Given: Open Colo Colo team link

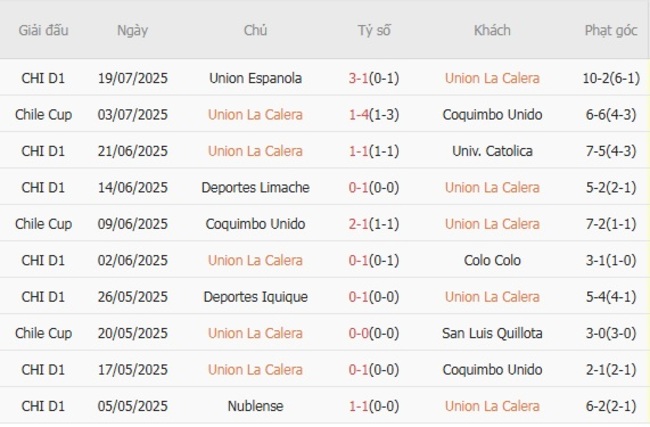Looking at the screenshot, I should coord(492,260).
